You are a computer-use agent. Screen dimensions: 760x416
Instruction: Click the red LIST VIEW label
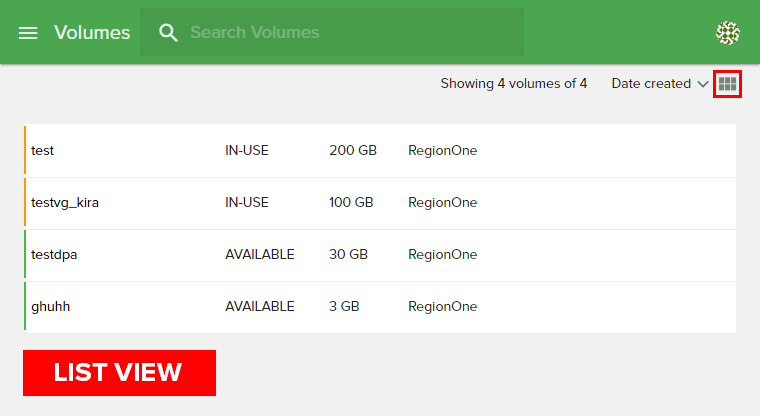point(119,373)
